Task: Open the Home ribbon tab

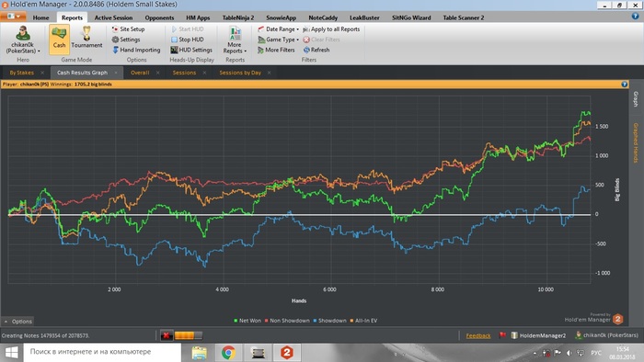Action: (x=40, y=17)
